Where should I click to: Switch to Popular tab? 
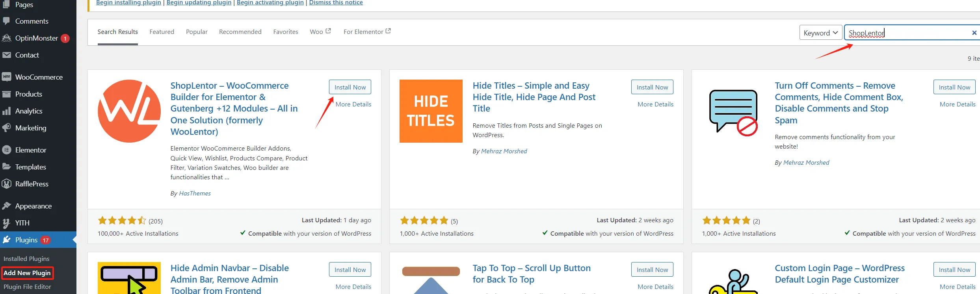[x=197, y=32]
